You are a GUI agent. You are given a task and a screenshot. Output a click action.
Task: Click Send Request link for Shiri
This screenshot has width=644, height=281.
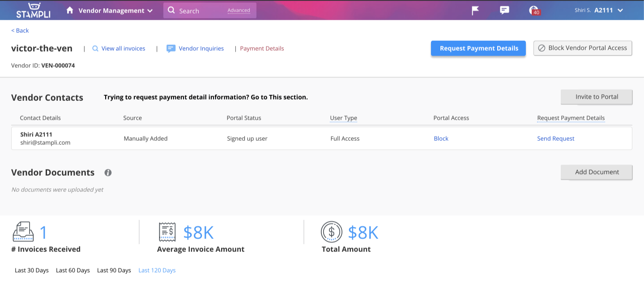556,138
